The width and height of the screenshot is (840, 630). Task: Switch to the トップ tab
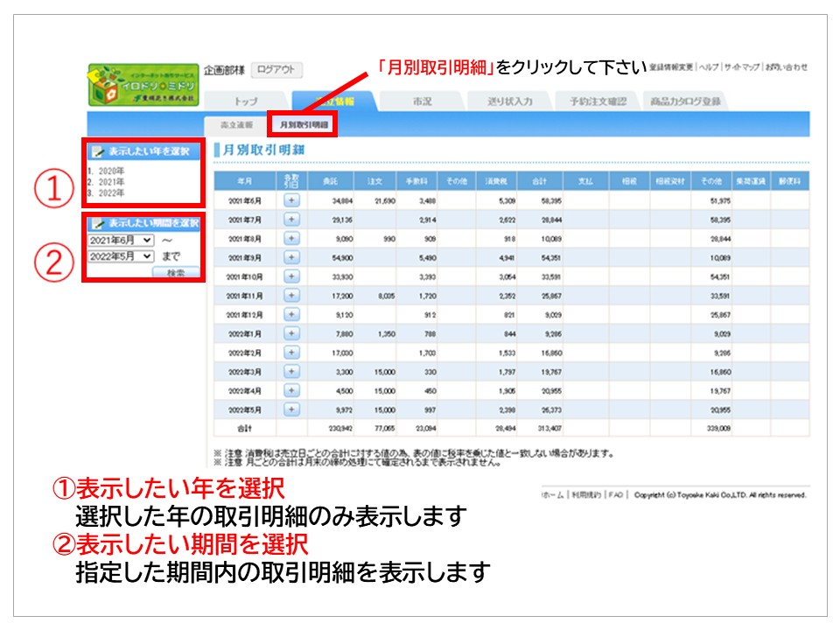coord(246,101)
